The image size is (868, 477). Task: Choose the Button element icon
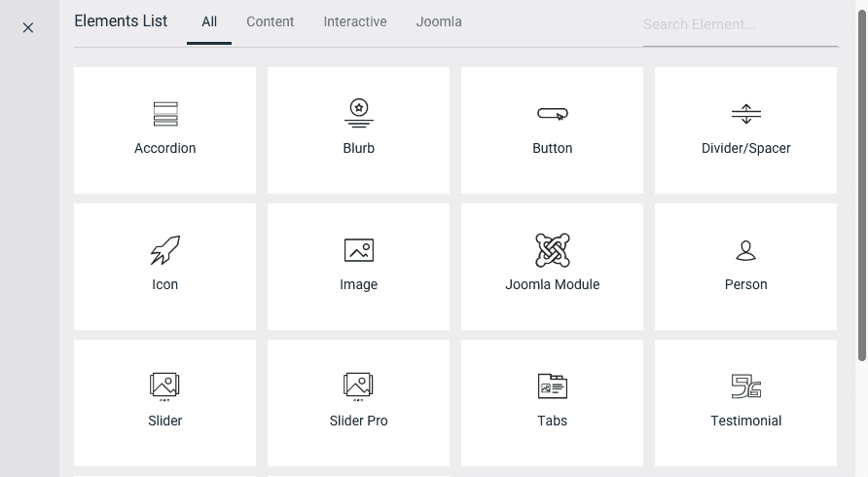[x=553, y=114]
